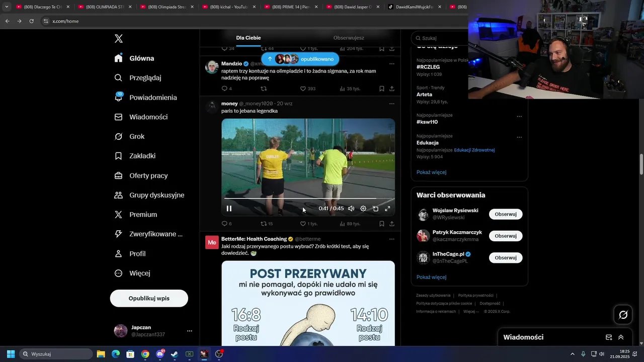Open Chrome from the taskbar

pyautogui.click(x=145, y=354)
